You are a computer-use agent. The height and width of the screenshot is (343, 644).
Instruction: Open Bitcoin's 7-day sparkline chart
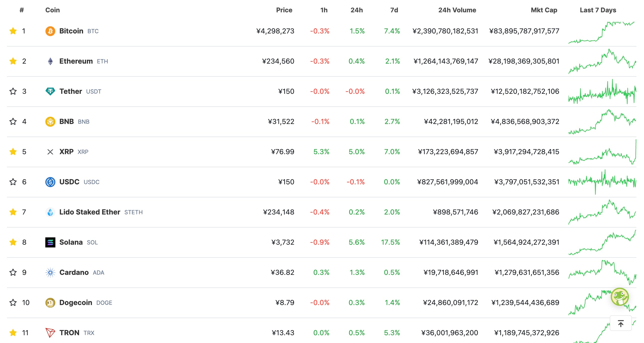pyautogui.click(x=602, y=33)
